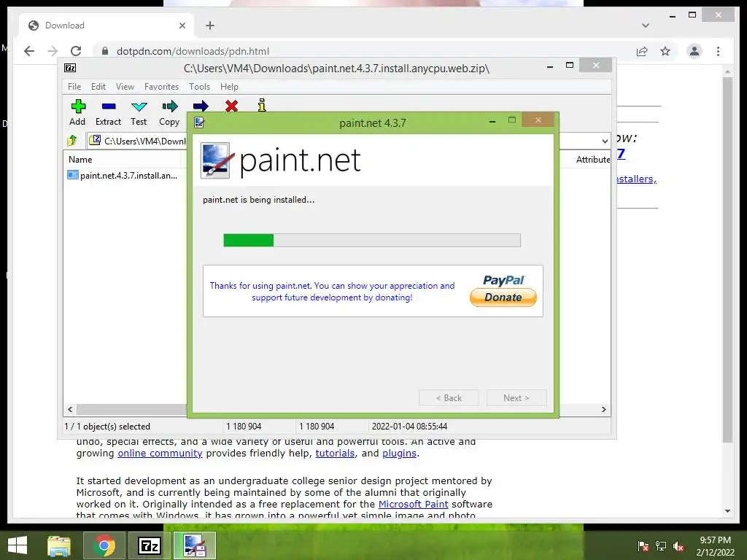Go back in Chrome
Image resolution: width=747 pixels, height=560 pixels.
(x=29, y=51)
